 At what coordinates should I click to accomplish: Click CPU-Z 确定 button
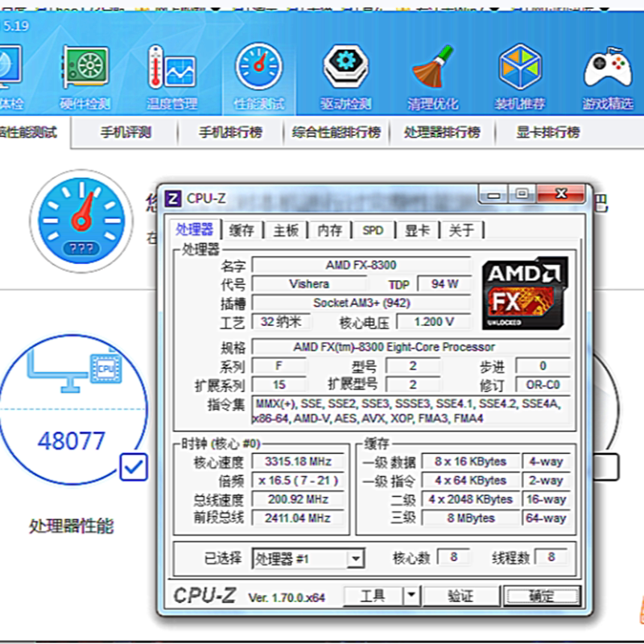tap(542, 596)
